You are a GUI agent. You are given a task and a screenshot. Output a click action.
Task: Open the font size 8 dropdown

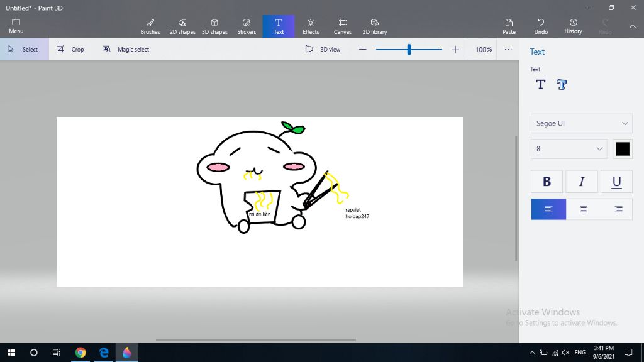pyautogui.click(x=569, y=149)
